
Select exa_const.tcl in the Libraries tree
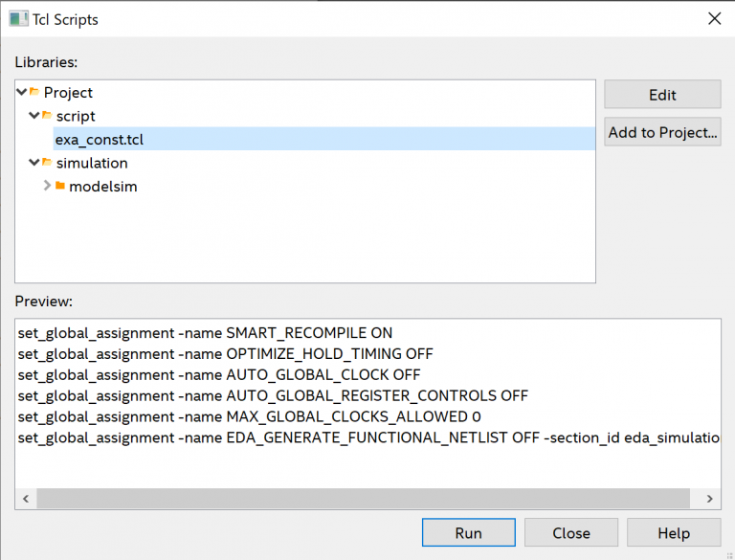pos(100,140)
